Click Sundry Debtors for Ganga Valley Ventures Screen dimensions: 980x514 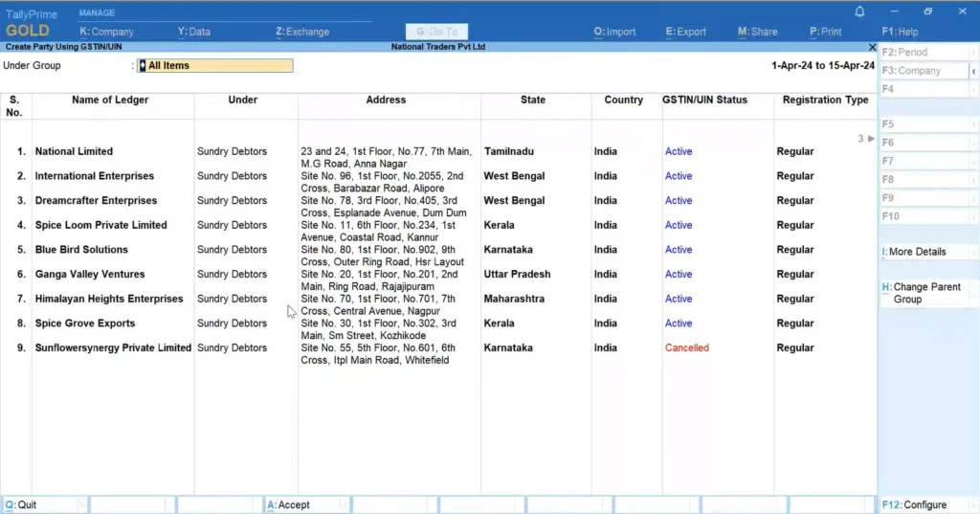[x=232, y=275]
